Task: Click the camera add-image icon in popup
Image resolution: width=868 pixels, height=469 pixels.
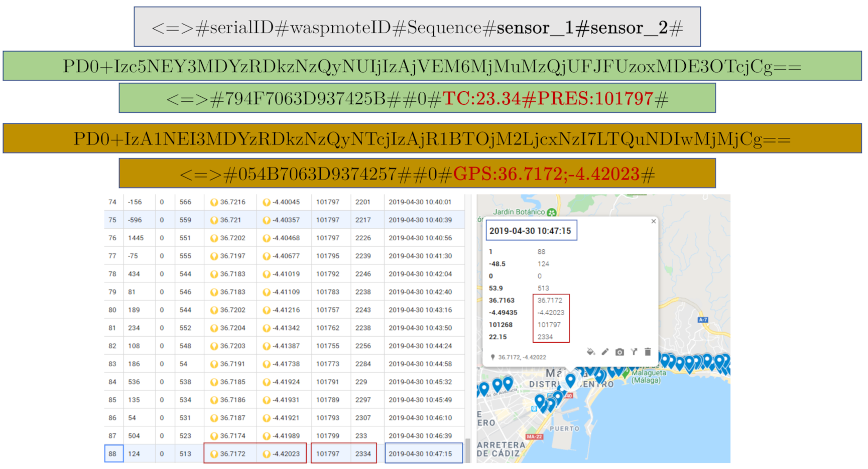Action: tap(619, 352)
